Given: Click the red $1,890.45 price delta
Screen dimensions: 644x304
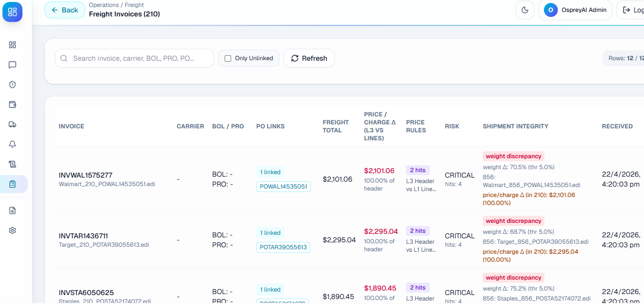Looking at the screenshot, I should click(380, 288).
